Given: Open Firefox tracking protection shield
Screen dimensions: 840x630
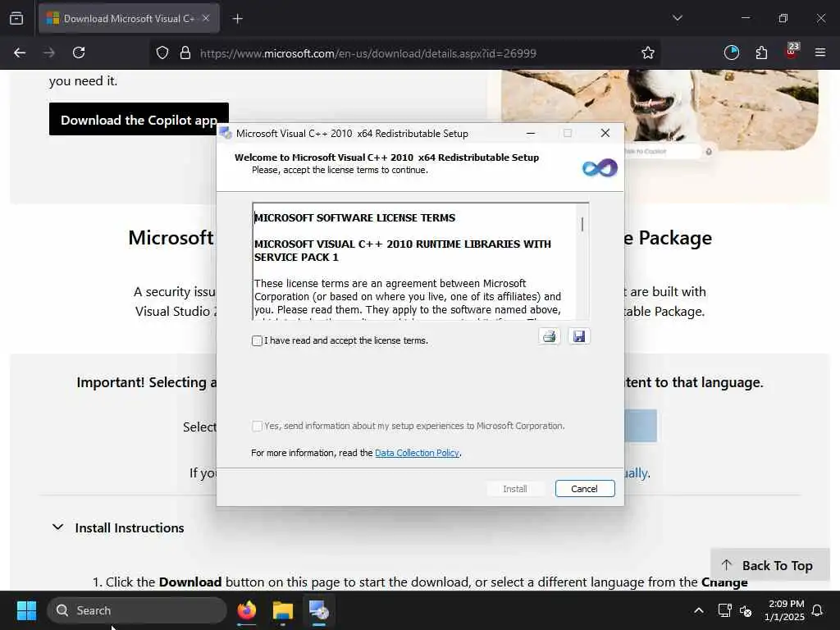Looking at the screenshot, I should [x=162, y=53].
